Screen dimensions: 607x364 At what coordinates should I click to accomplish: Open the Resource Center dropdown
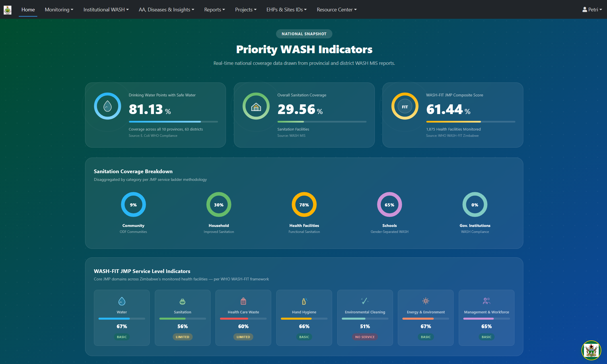(336, 10)
